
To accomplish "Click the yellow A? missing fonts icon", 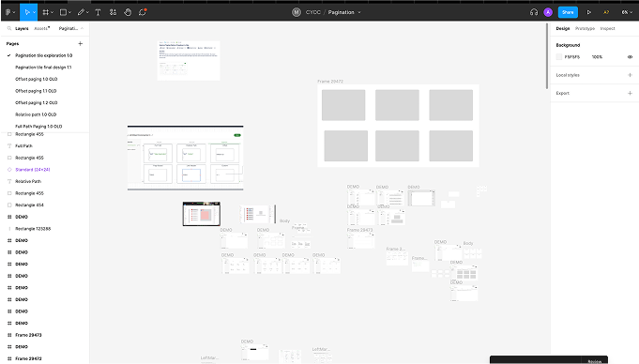I will coord(606,12).
